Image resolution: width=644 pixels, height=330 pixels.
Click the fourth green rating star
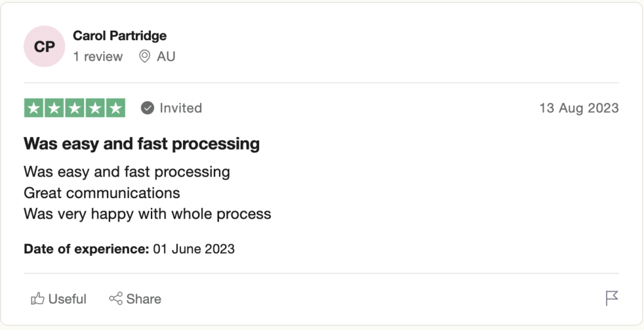click(x=95, y=108)
